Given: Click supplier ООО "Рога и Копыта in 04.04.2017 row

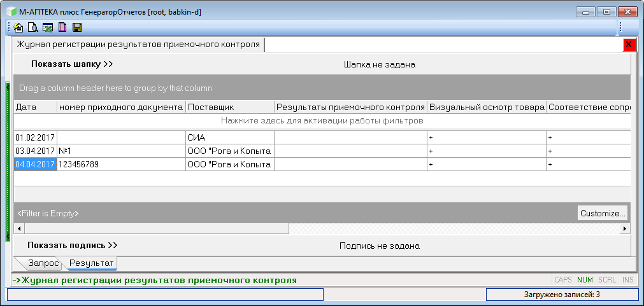Looking at the screenshot, I should pyautogui.click(x=229, y=164).
